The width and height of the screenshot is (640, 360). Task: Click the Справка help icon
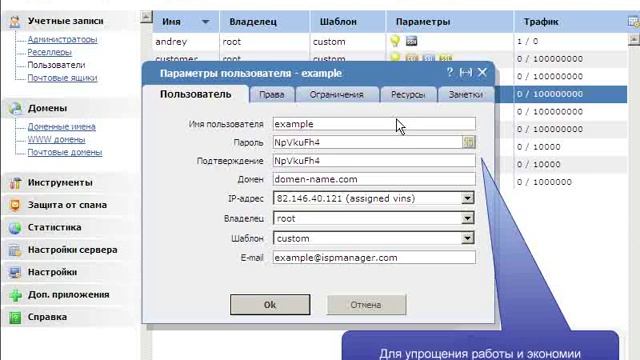[x=15, y=317]
